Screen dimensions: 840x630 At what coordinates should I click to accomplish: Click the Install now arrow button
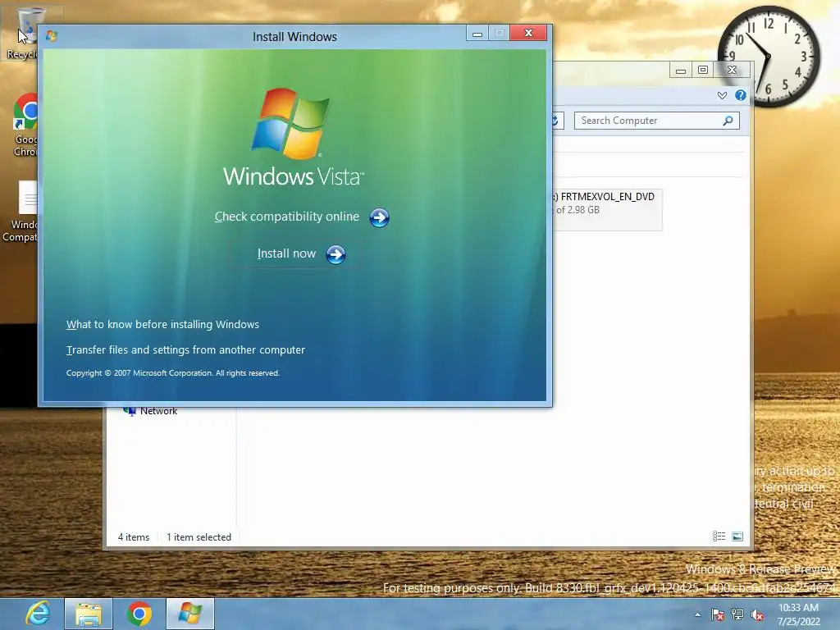pyautogui.click(x=336, y=254)
